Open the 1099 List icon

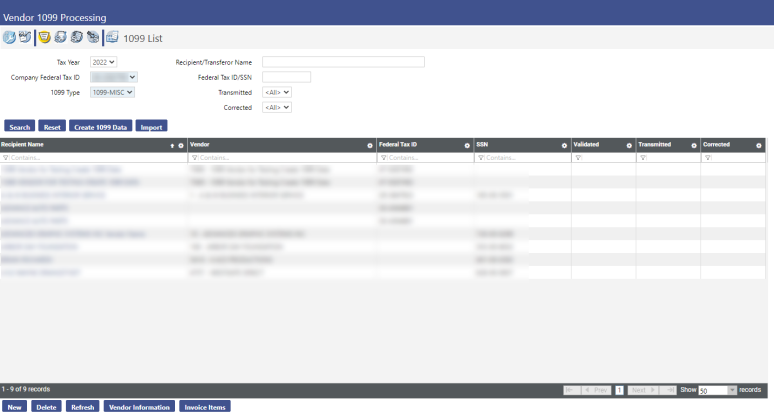112,38
